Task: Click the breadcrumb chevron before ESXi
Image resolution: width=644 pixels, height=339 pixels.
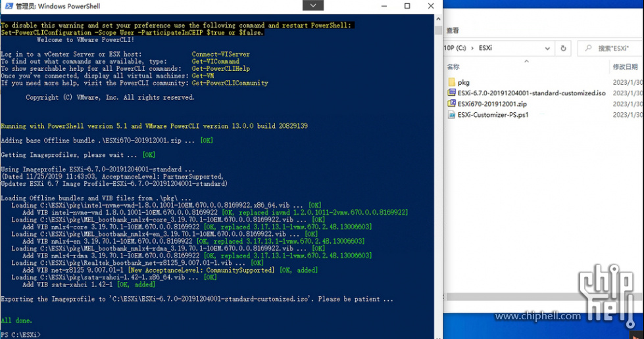Action: pos(472,48)
